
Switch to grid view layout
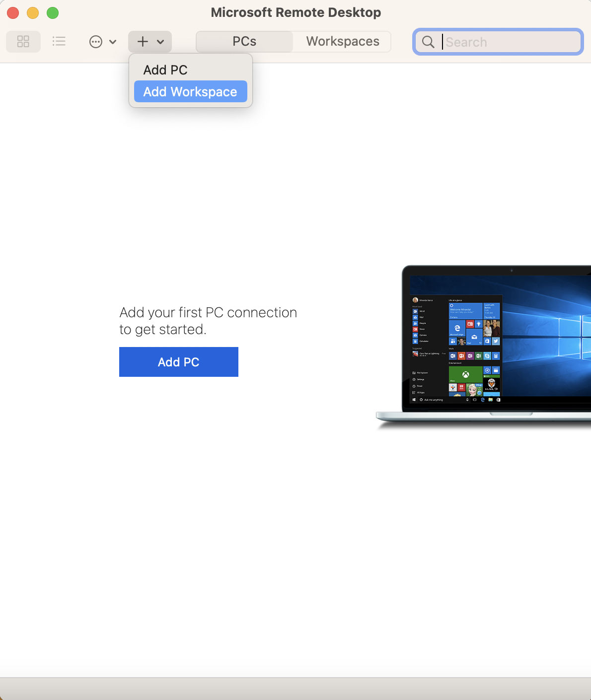pyautogui.click(x=23, y=41)
